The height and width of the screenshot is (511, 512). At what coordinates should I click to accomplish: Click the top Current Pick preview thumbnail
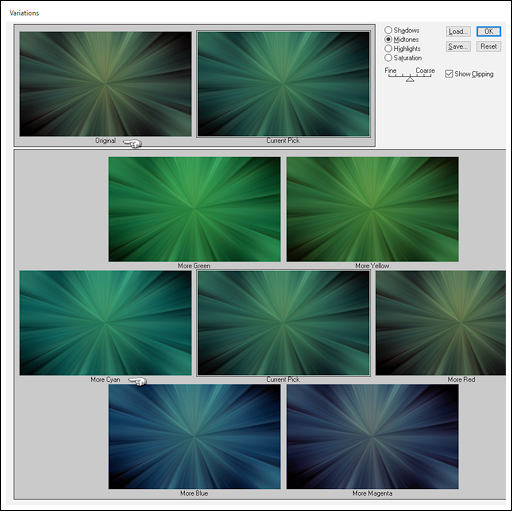click(x=283, y=84)
